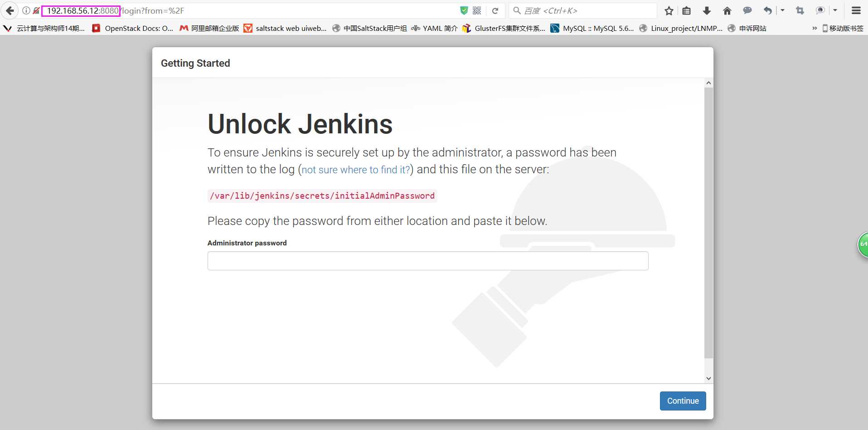This screenshot has width=868, height=430.
Task: Click the insecure connection crossed-lock icon
Action: pyautogui.click(x=36, y=10)
